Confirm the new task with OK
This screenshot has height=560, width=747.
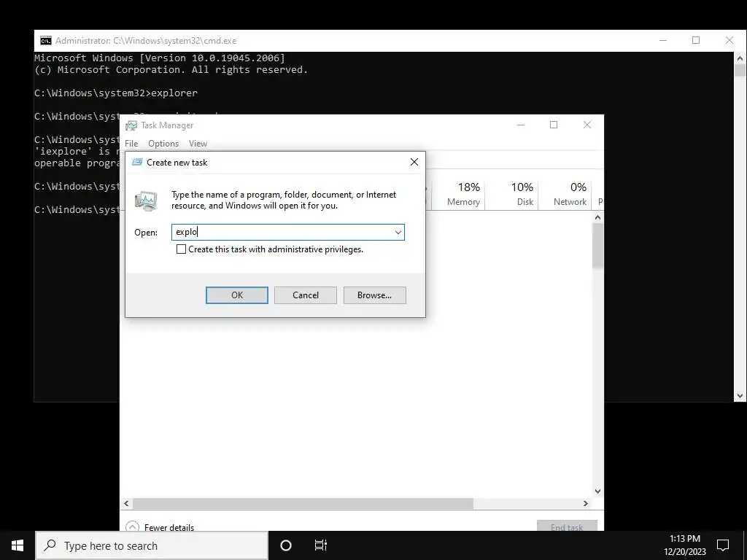click(x=237, y=295)
